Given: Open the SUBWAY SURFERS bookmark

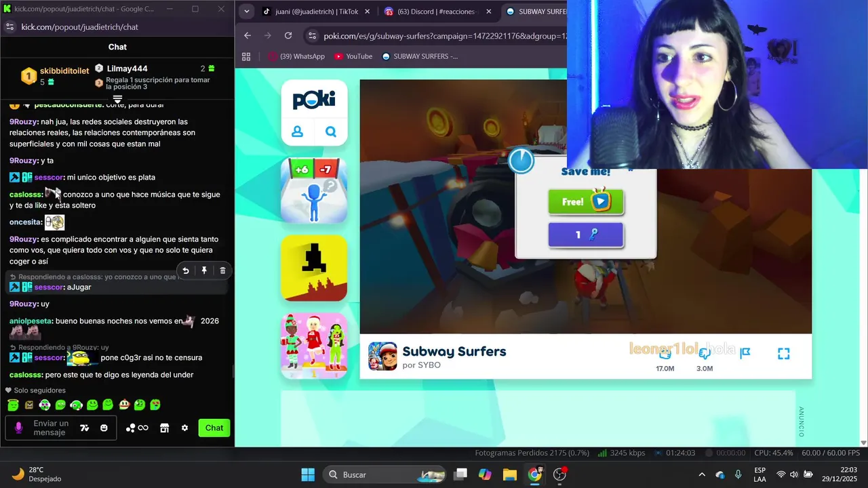Looking at the screenshot, I should [420, 56].
